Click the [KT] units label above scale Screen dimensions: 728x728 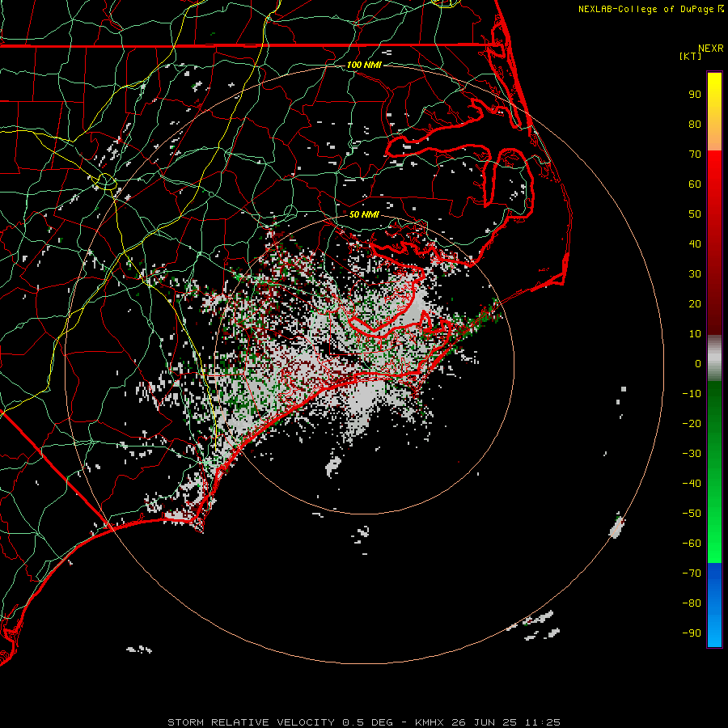[x=691, y=56]
